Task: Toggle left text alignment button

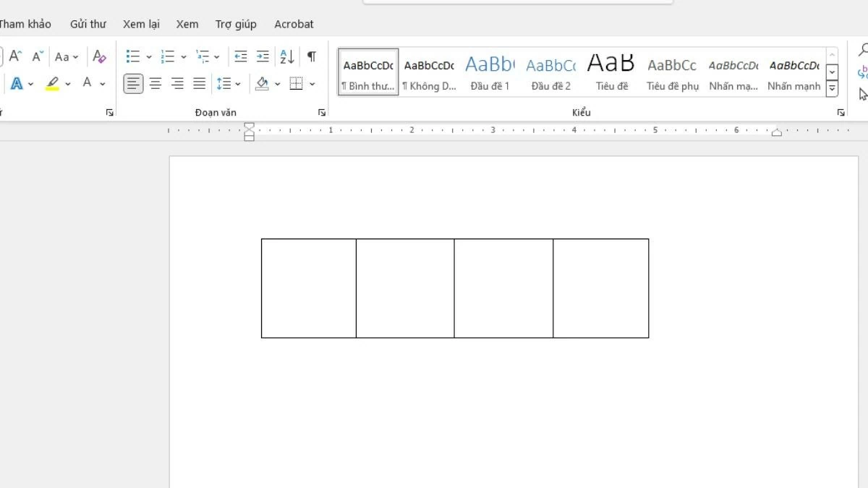Action: tap(133, 84)
